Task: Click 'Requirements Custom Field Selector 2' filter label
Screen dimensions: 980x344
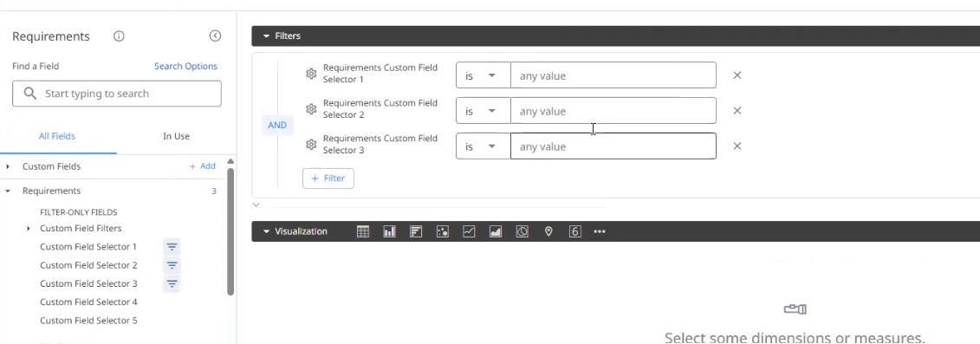Action: coord(380,109)
